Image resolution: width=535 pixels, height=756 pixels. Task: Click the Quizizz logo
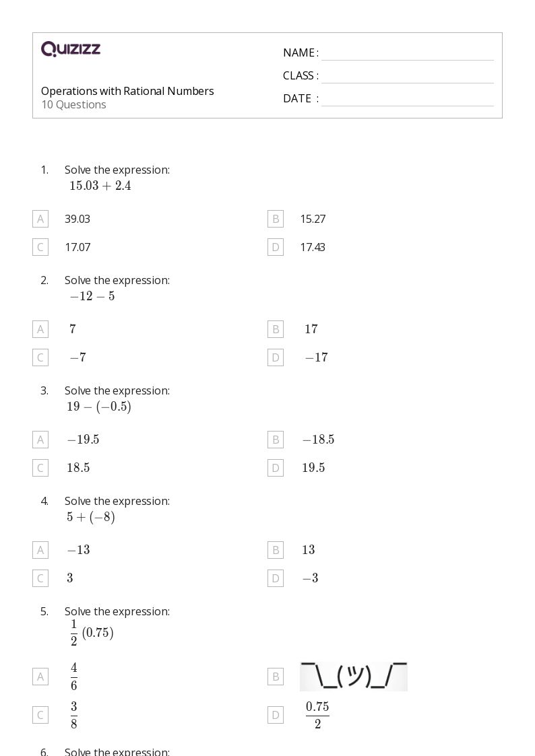click(71, 48)
